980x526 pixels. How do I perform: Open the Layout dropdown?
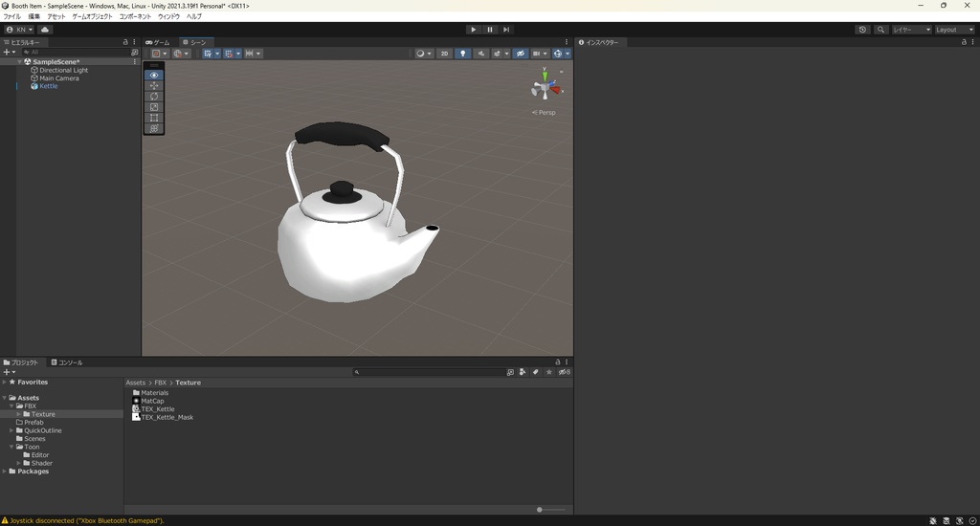tap(954, 30)
